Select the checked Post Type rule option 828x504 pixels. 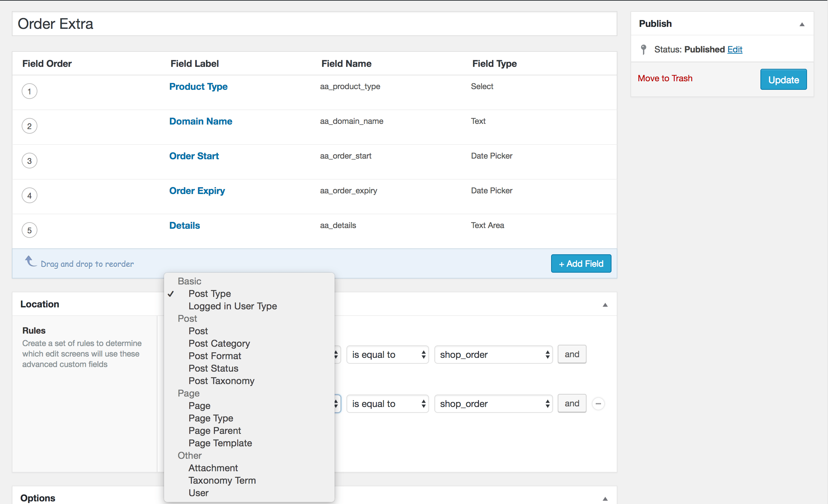coord(210,294)
